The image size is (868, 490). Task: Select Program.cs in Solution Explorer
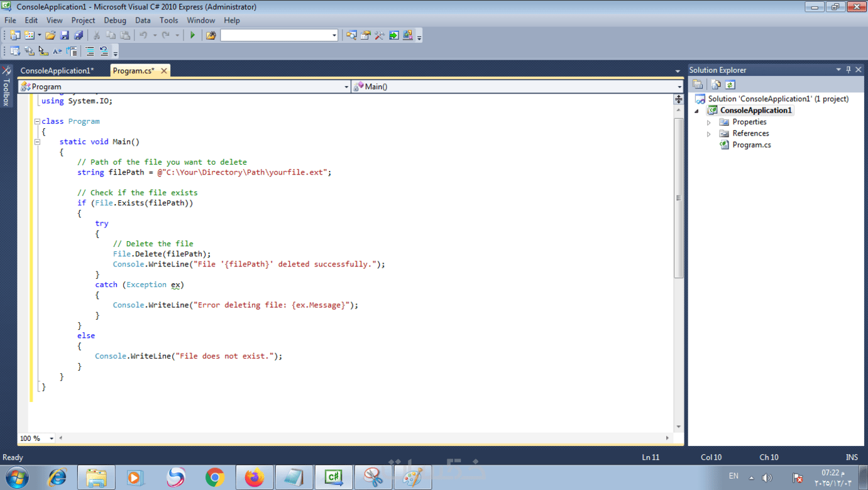point(751,145)
